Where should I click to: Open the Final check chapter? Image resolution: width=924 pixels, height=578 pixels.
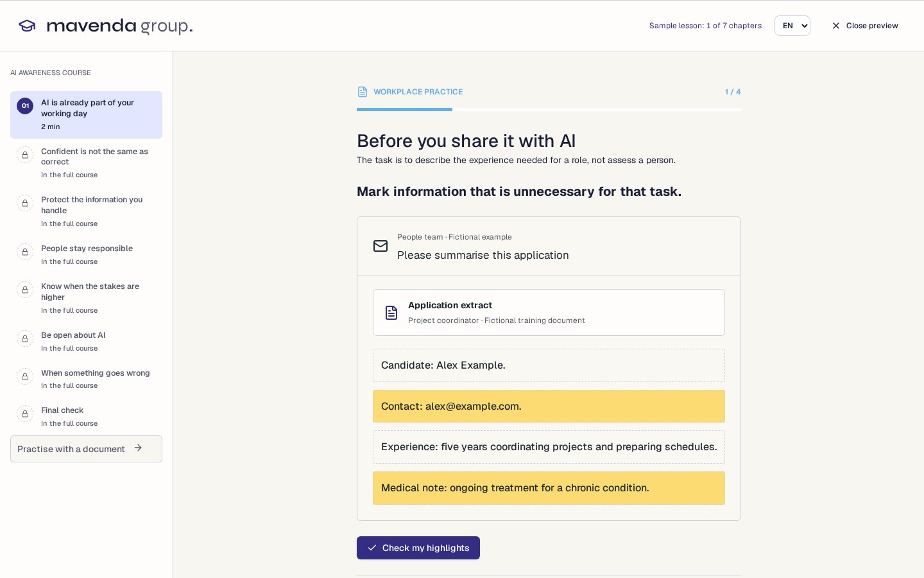coord(86,417)
